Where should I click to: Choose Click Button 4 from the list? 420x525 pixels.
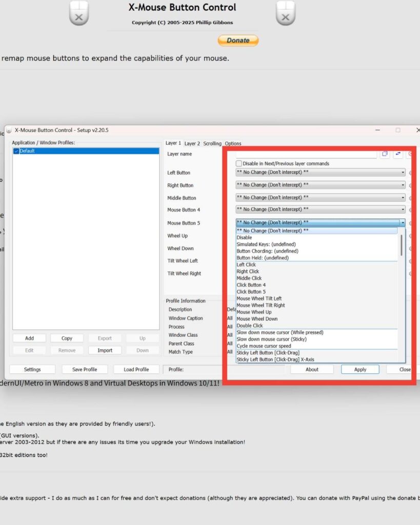point(316,285)
